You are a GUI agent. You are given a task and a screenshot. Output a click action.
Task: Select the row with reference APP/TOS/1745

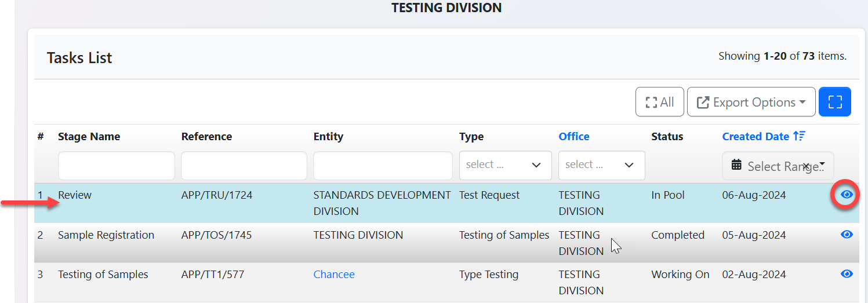point(216,235)
